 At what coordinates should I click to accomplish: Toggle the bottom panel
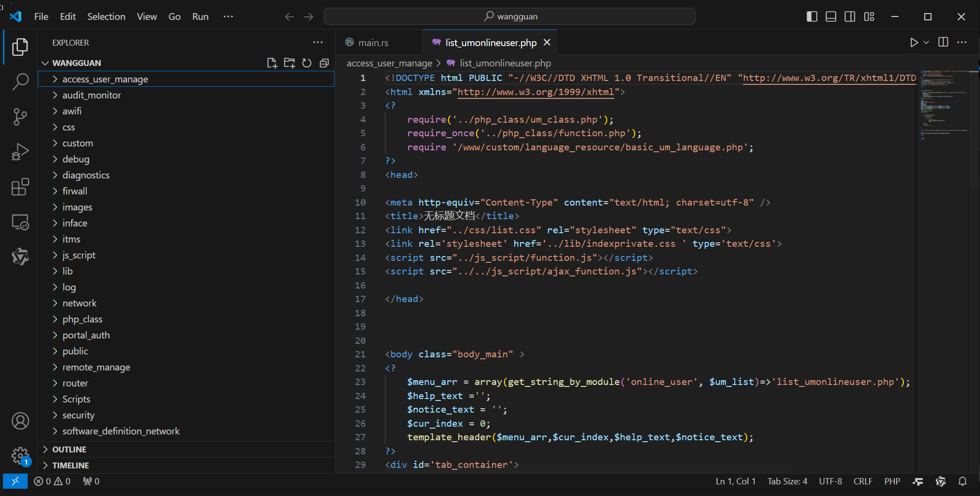coord(831,16)
